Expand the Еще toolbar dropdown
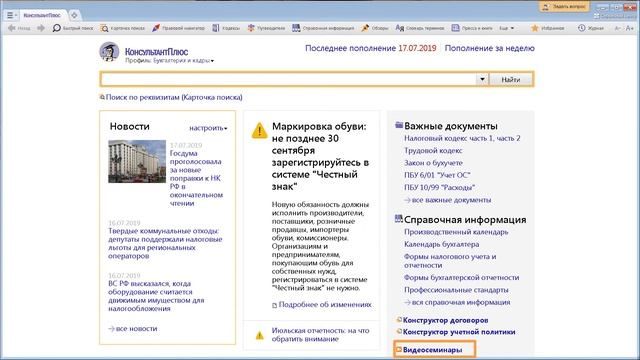Viewport: 640px width, 360px height. (x=507, y=28)
